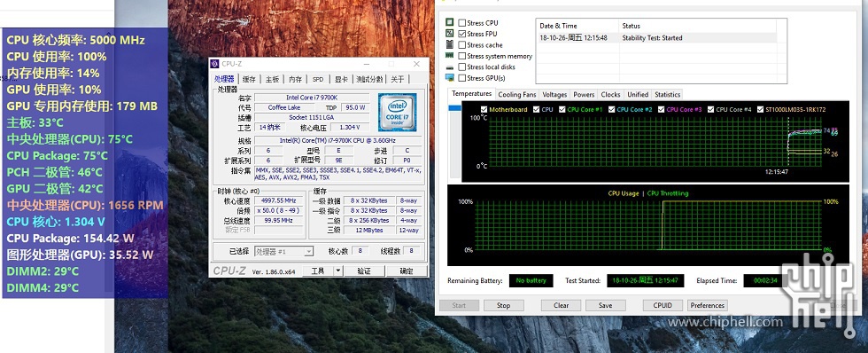This screenshot has width=868, height=353.
Task: Switch to the Powers tab
Action: [x=584, y=95]
